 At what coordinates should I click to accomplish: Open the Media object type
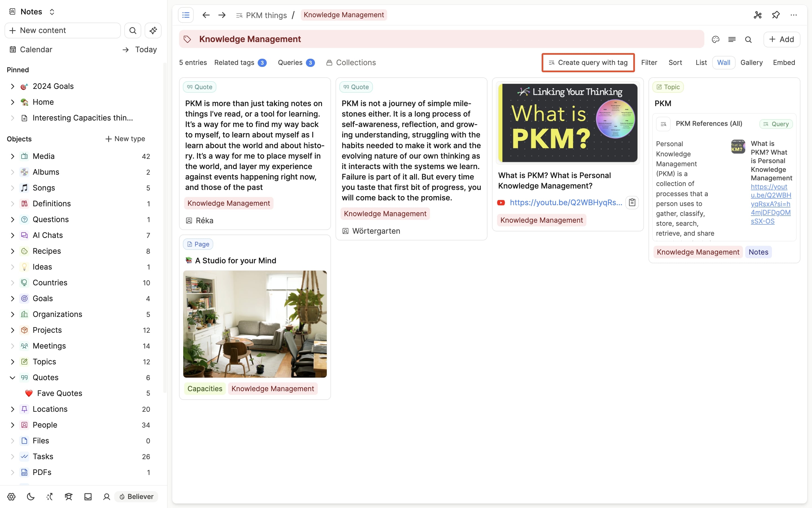tap(43, 156)
